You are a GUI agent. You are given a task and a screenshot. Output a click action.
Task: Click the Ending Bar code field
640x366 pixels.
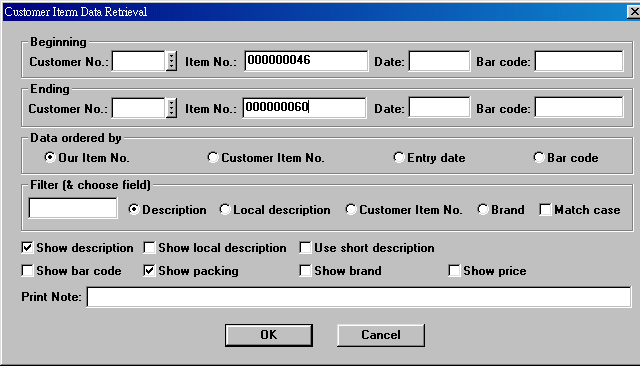tap(579, 107)
